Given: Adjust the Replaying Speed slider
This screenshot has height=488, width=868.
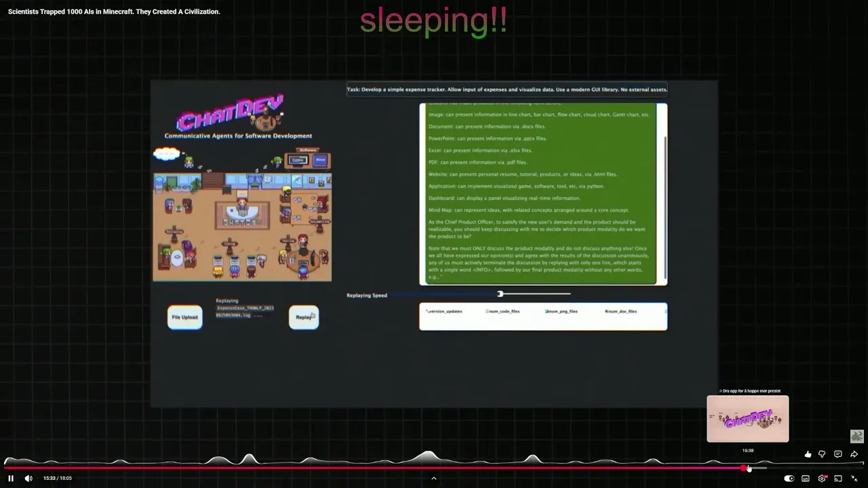Looking at the screenshot, I should tap(500, 294).
